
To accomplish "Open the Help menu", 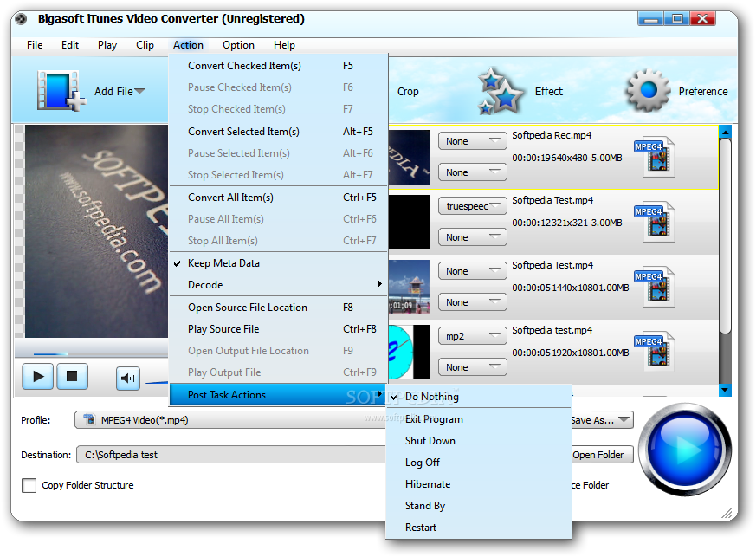I will tap(284, 45).
